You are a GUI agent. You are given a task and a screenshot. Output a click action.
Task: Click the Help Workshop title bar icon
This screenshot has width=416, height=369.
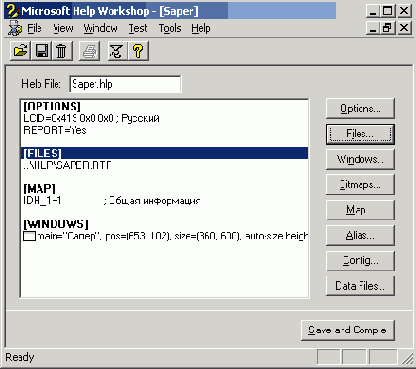(x=13, y=11)
